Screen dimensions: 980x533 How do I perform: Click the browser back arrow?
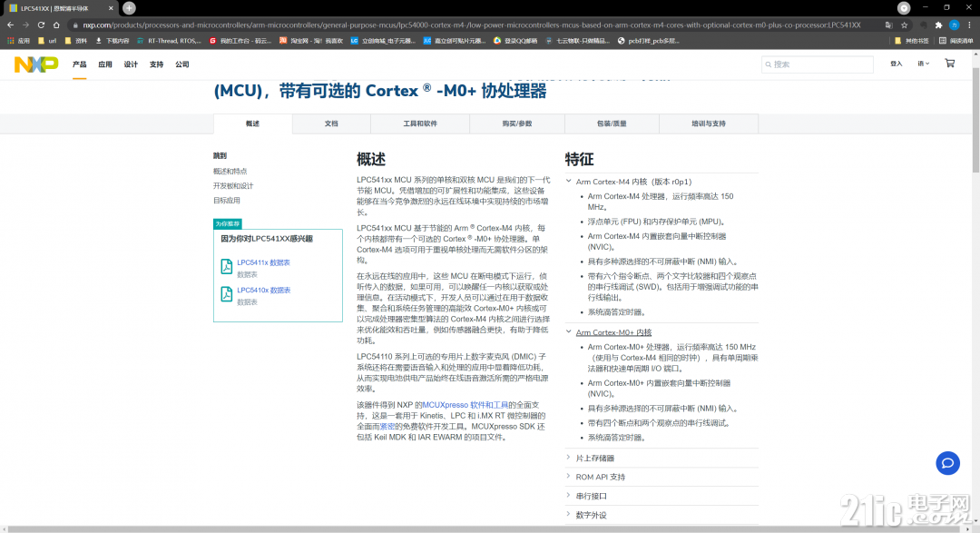[x=10, y=25]
